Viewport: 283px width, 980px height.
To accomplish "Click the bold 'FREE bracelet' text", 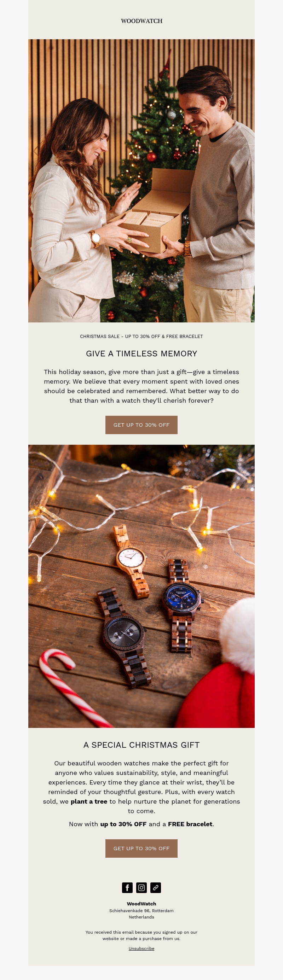I will tap(190, 824).
